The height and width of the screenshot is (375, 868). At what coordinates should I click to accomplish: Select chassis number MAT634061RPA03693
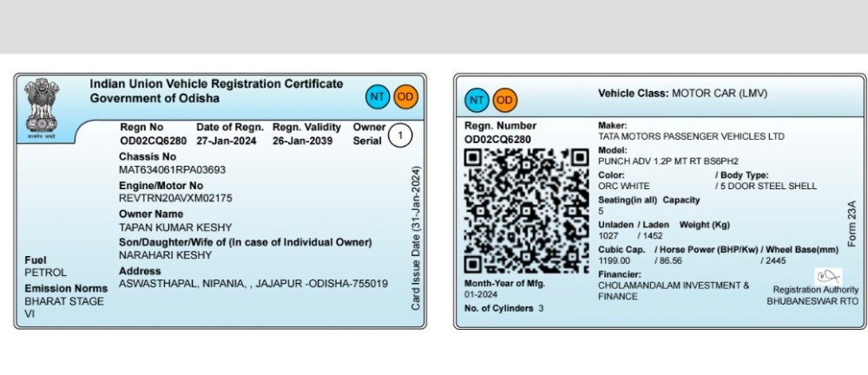pyautogui.click(x=172, y=170)
